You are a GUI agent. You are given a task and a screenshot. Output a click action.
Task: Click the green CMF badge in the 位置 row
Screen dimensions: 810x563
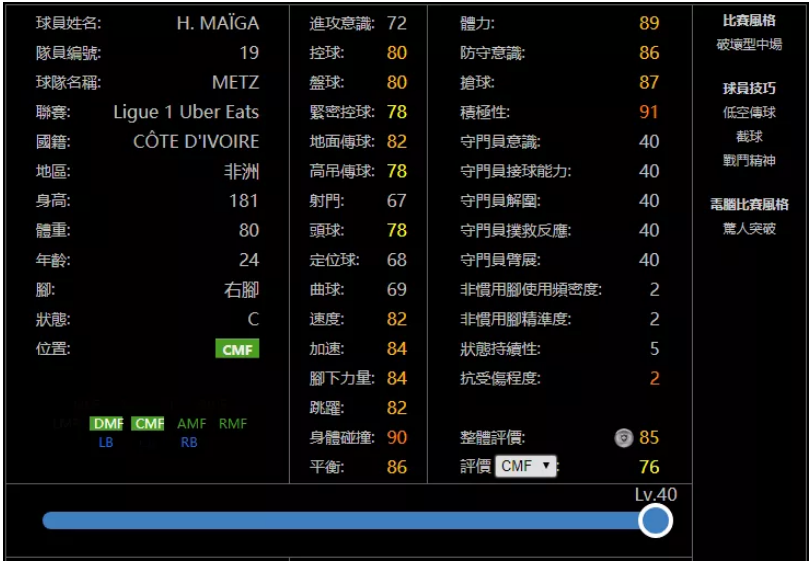pyautogui.click(x=237, y=349)
